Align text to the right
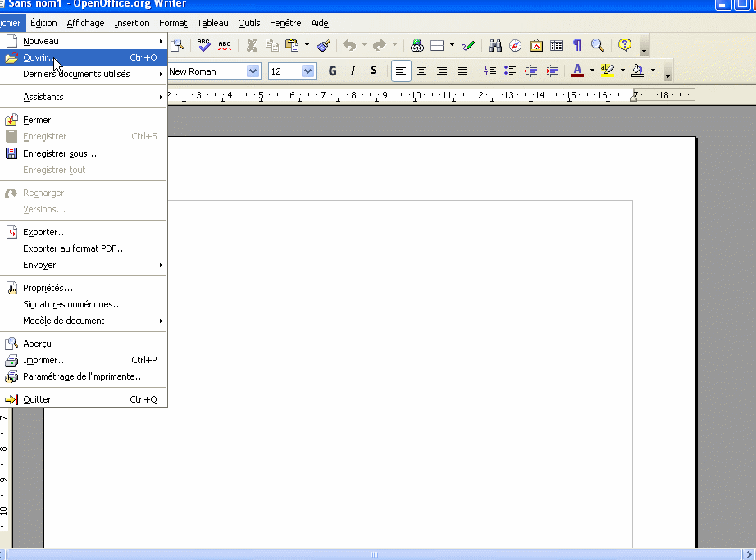The height and width of the screenshot is (560, 756). point(442,71)
